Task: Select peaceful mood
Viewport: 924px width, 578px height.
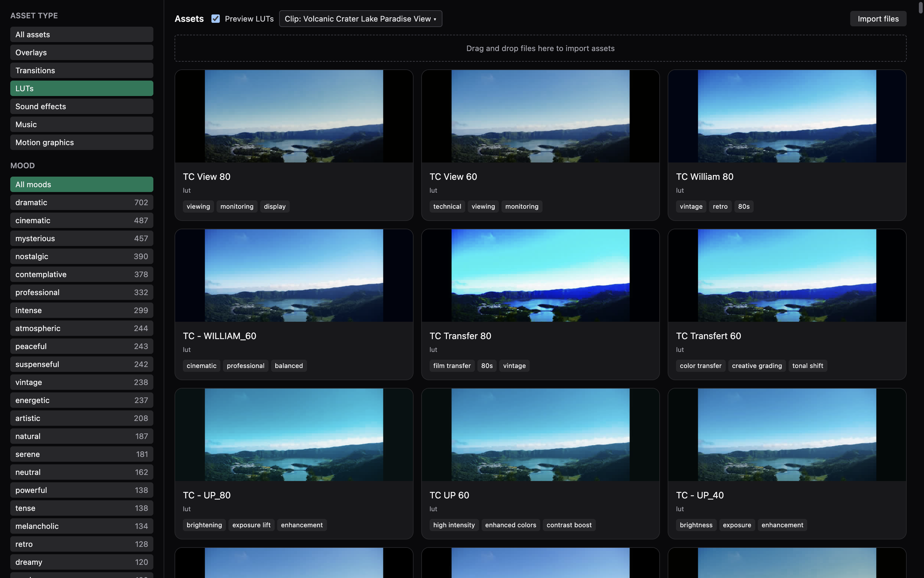Action: click(82, 346)
